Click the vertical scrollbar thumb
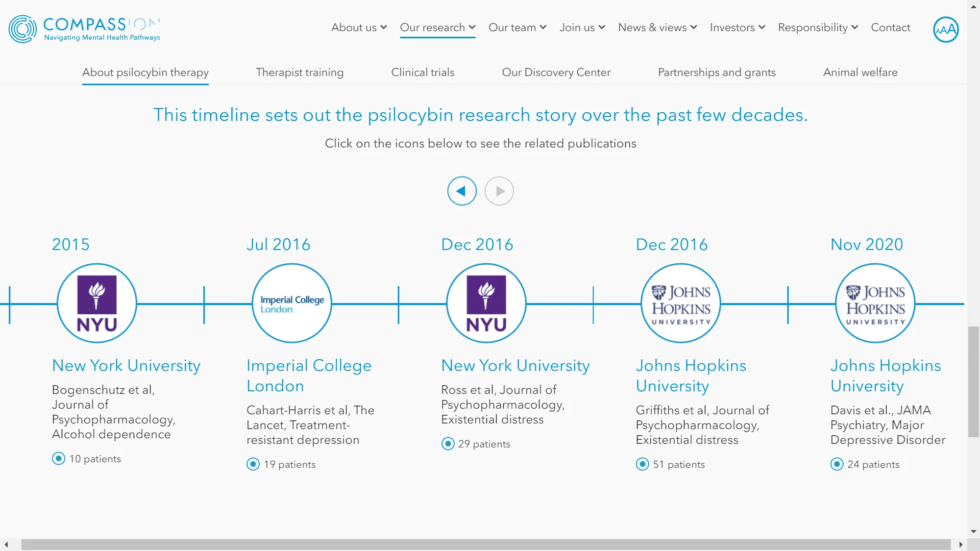 click(x=973, y=382)
